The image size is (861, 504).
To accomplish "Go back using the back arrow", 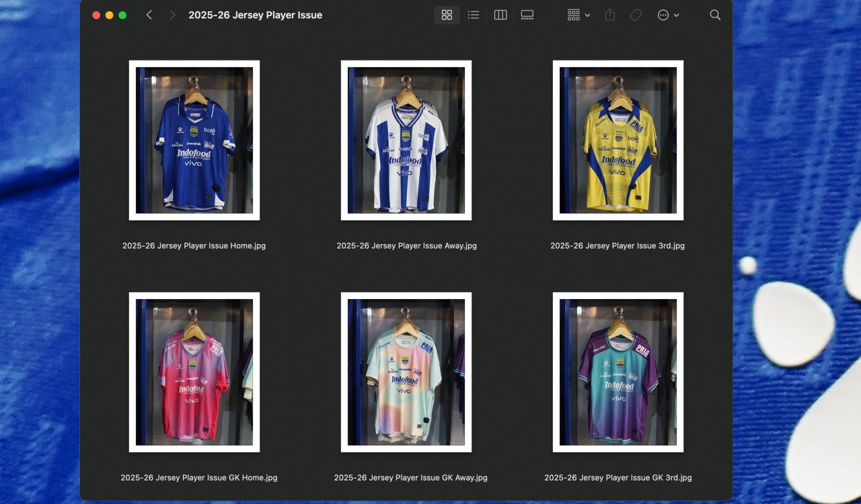I will tap(149, 15).
